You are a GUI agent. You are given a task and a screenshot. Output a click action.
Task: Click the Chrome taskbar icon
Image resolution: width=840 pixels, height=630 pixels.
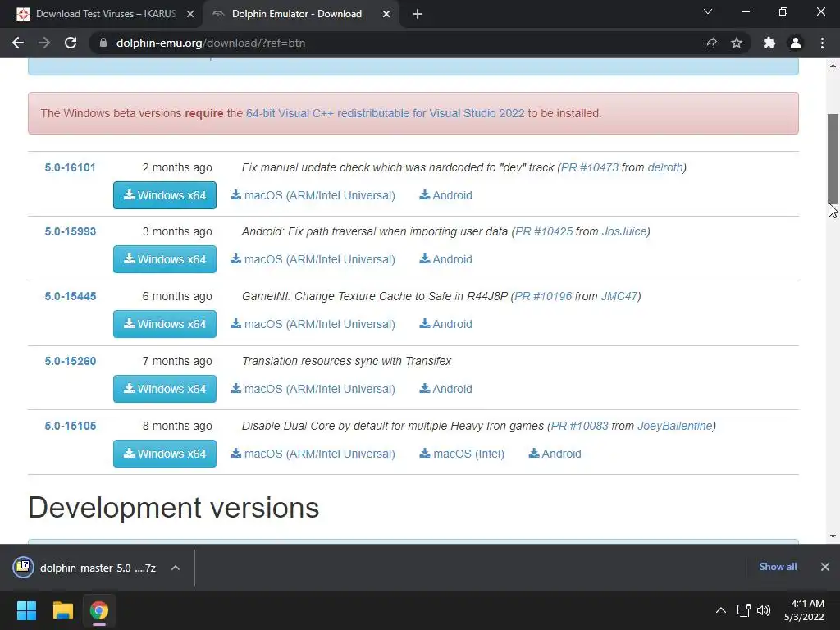click(99, 610)
